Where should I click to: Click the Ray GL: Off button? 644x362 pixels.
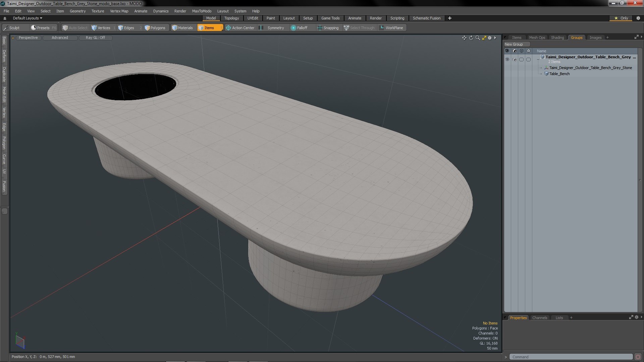pyautogui.click(x=95, y=38)
